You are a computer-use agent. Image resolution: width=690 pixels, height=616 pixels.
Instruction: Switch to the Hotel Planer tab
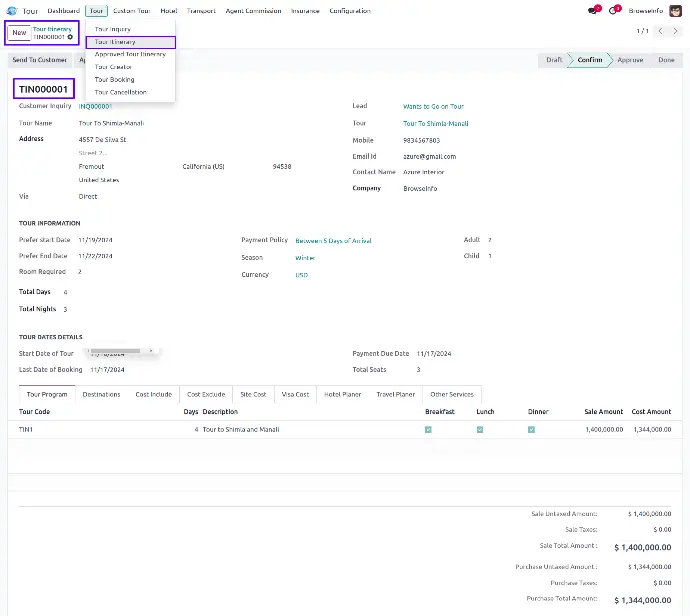tap(342, 394)
